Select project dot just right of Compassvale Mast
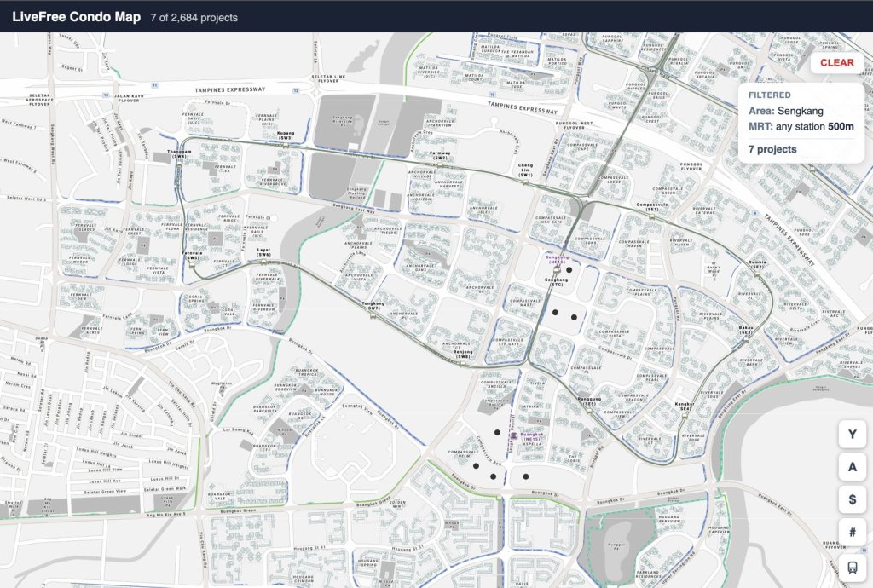 (555, 313)
